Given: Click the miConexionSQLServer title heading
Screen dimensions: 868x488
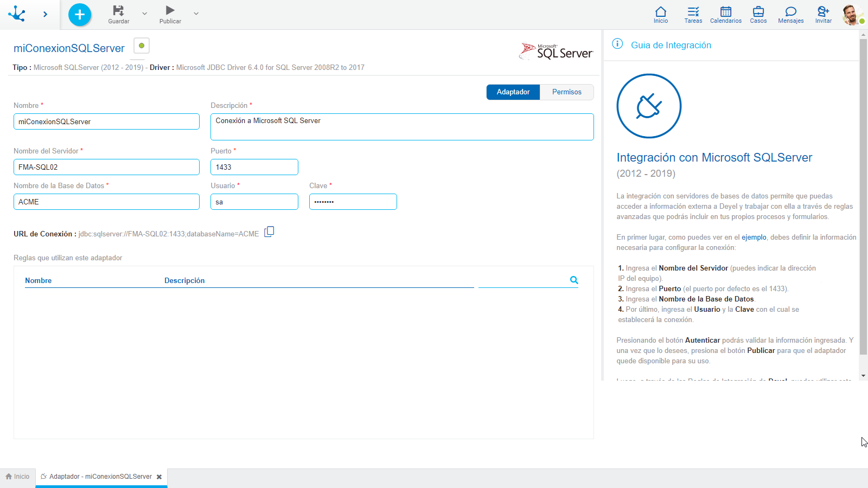Looking at the screenshot, I should [69, 48].
